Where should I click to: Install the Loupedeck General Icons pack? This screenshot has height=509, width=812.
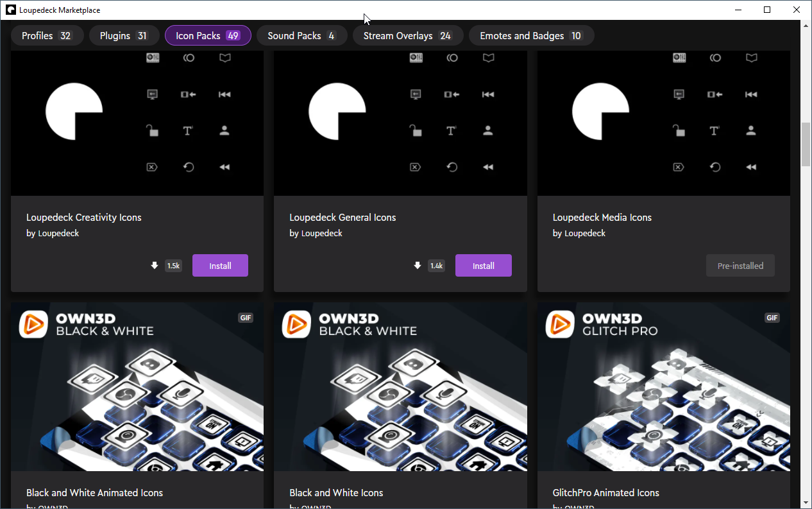[x=484, y=266]
